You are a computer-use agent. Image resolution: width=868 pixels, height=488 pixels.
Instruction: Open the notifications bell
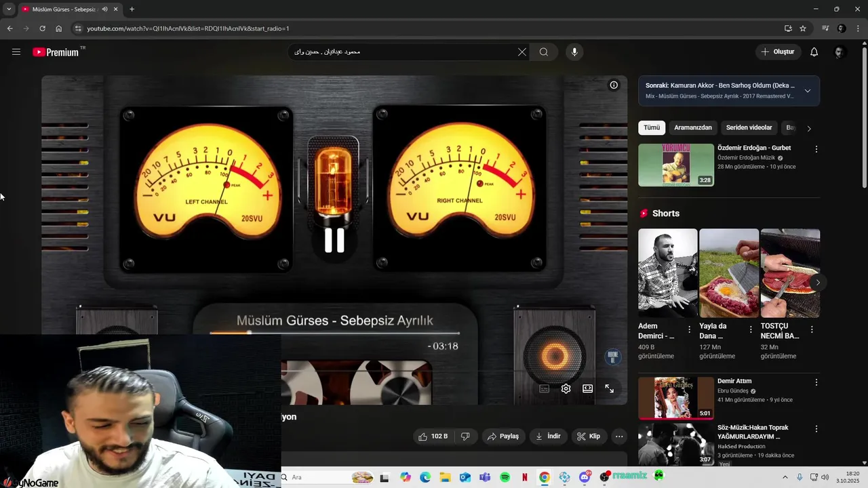[x=814, y=52]
